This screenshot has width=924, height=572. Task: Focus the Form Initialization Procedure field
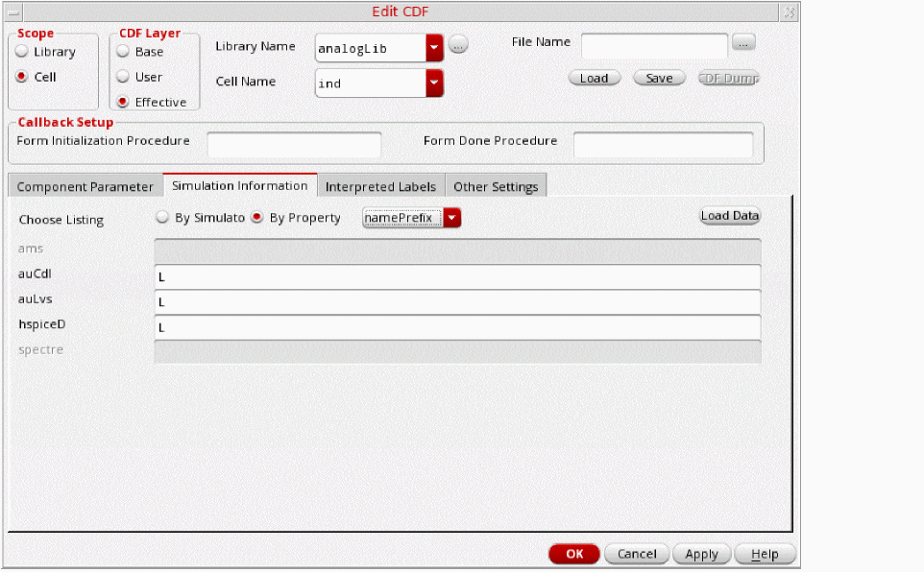coord(294,145)
